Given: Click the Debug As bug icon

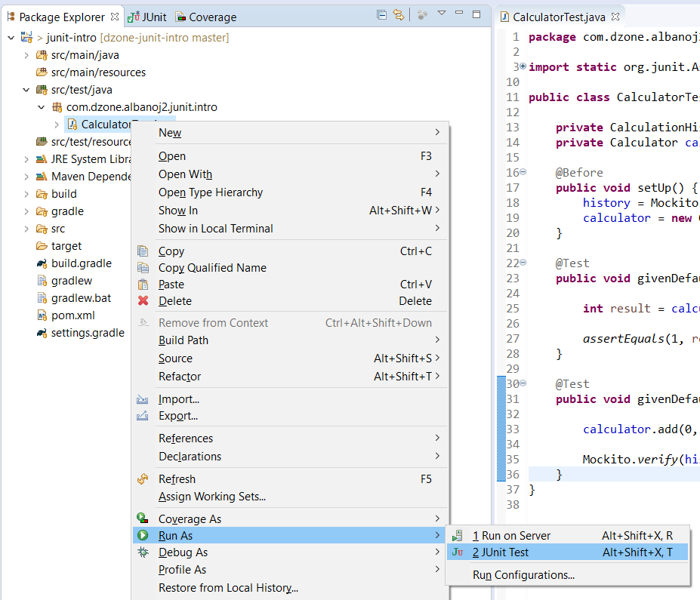Looking at the screenshot, I should click(143, 552).
